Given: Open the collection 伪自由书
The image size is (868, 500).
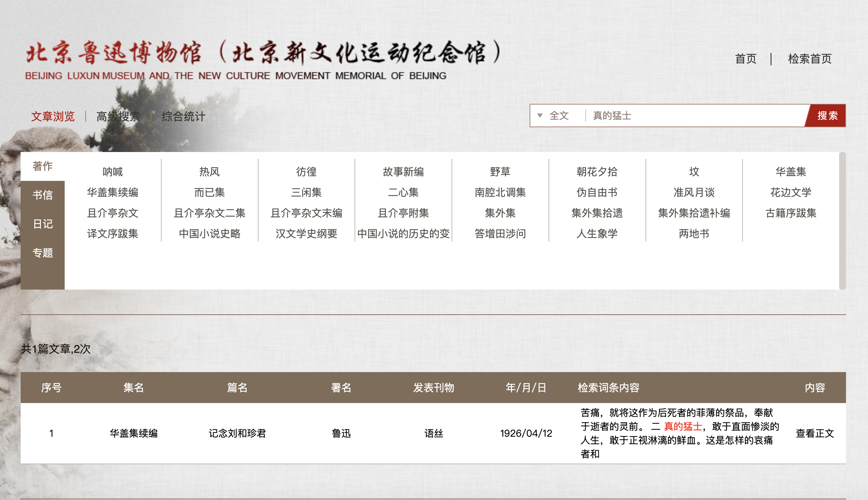Looking at the screenshot, I should (x=597, y=192).
